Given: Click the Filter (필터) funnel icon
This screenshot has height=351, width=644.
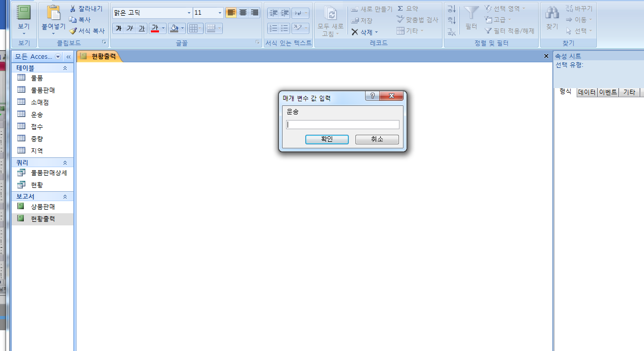Looking at the screenshot, I should [471, 13].
